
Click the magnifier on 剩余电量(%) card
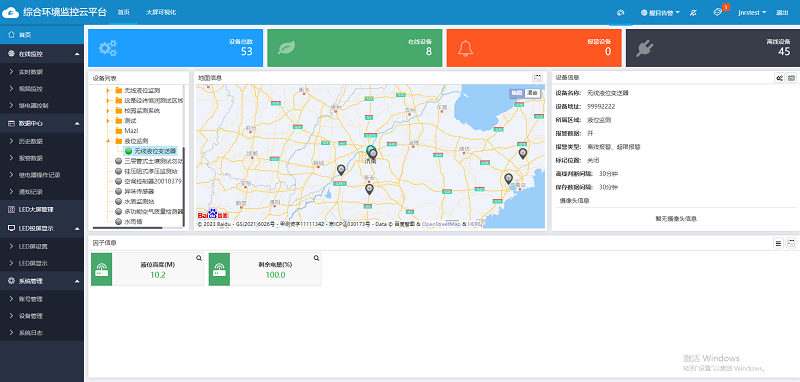316,258
